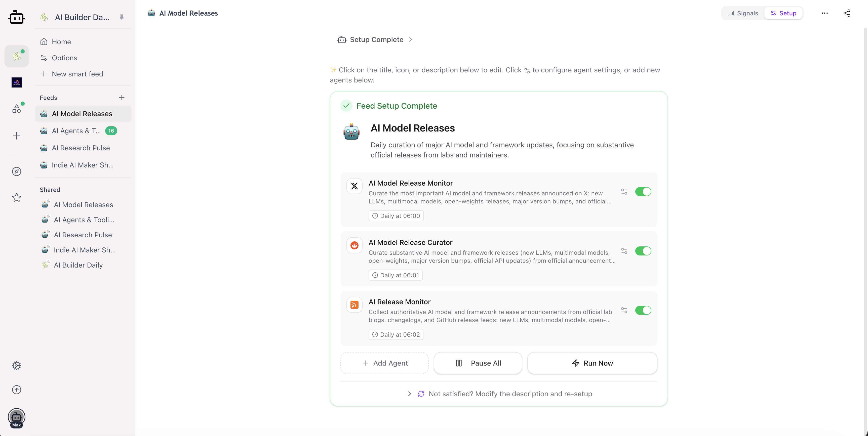Viewport: 868px width, 436px height.
Task: Open settings for AI Model Release Monitor agent
Action: coord(624,192)
